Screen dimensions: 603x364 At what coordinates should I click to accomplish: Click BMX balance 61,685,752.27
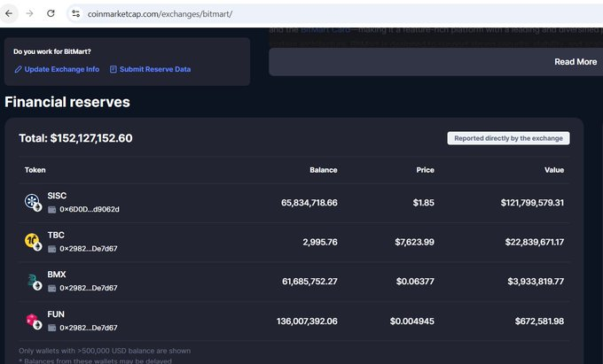tap(309, 282)
